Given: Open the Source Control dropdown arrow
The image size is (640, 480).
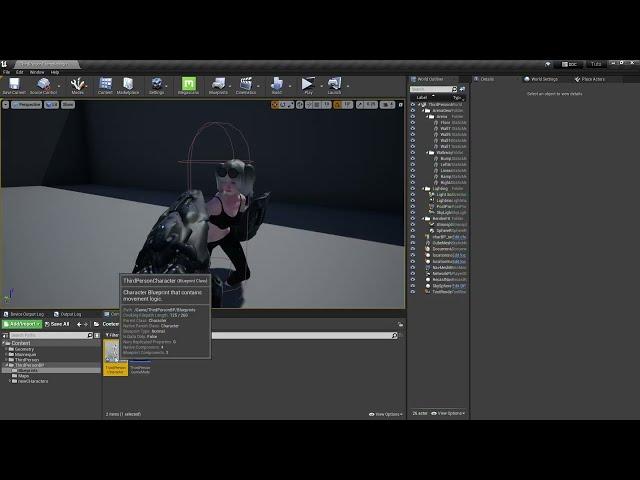Looking at the screenshot, I should click(x=59, y=86).
